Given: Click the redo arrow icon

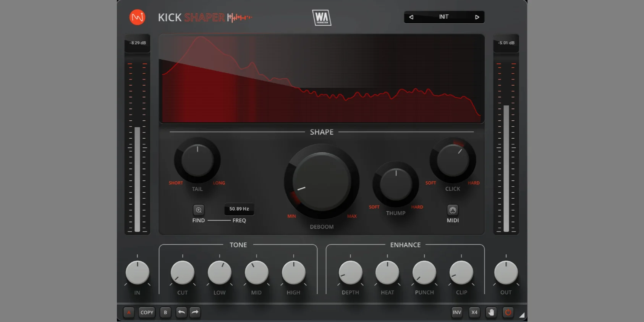Looking at the screenshot, I should pyautogui.click(x=195, y=312).
